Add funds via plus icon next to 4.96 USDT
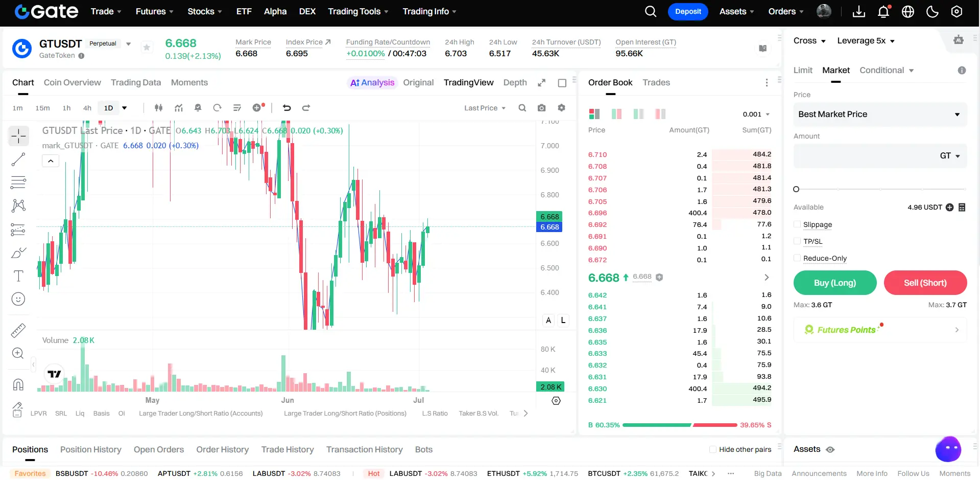980x480 pixels. (950, 208)
